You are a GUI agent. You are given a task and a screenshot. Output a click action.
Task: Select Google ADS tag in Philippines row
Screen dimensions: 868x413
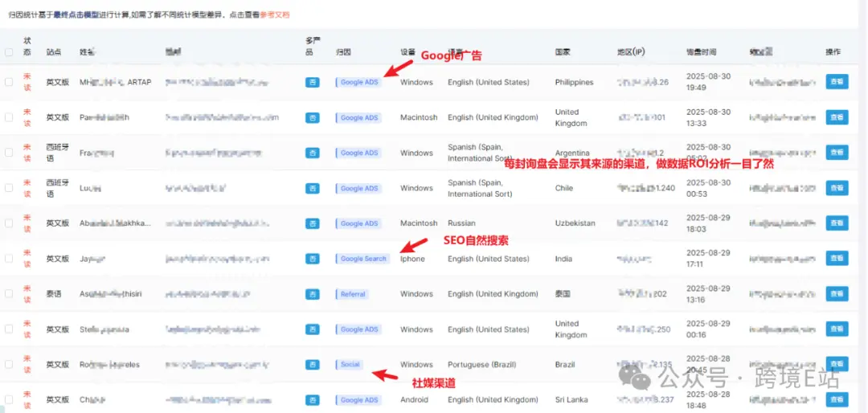click(358, 82)
